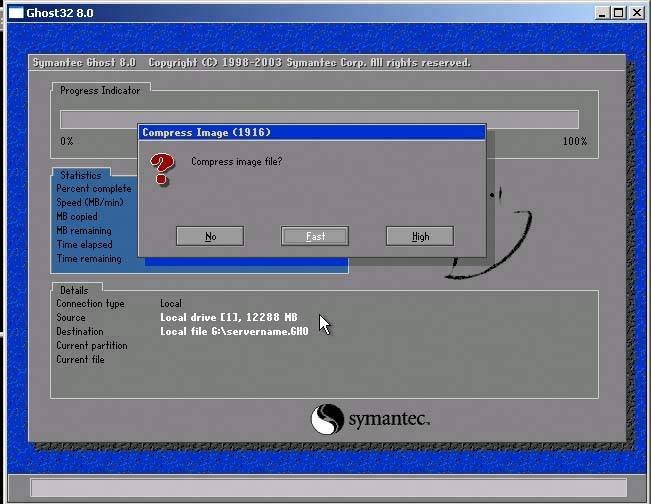Viewport: 651px width, 504px height.
Task: Click the No button in Compress dialog
Action: click(x=210, y=236)
